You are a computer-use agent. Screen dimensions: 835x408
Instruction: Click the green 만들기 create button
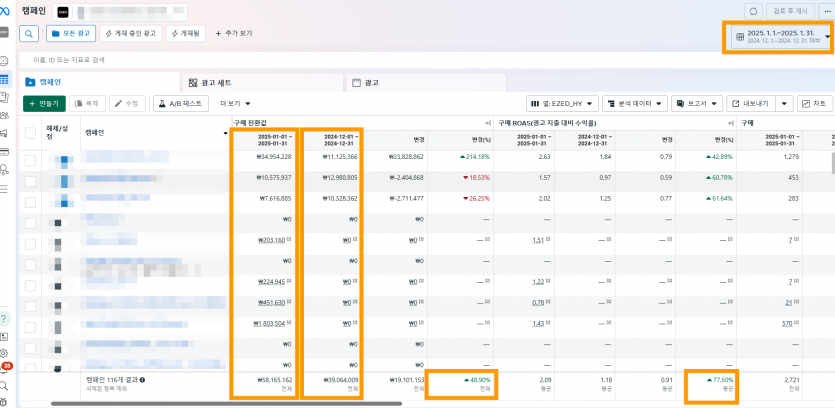pos(44,103)
